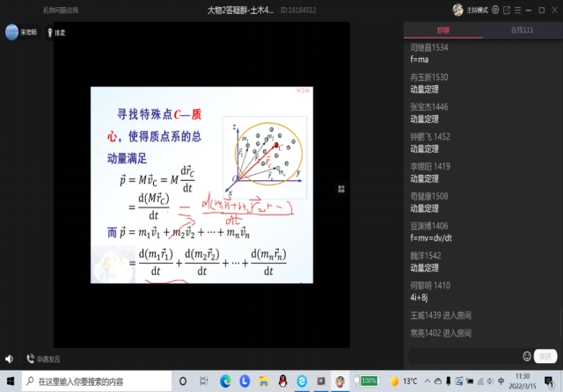Screen dimensions: 563x392
Task: Launch Microsoft Edge from the taskbar
Action: [225, 381]
